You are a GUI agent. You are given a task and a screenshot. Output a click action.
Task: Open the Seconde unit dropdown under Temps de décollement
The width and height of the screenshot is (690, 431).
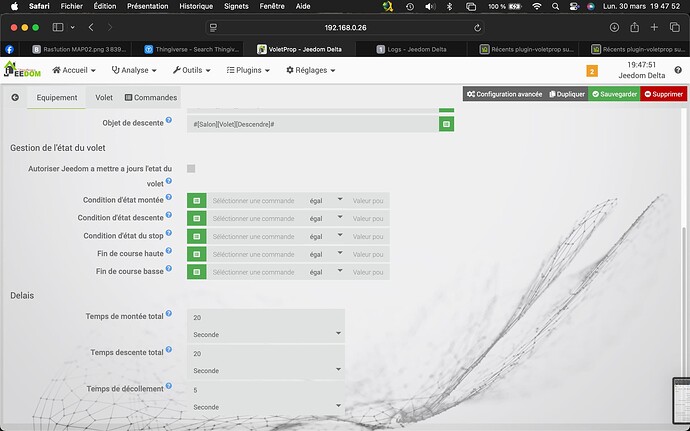pyautogui.click(x=266, y=407)
